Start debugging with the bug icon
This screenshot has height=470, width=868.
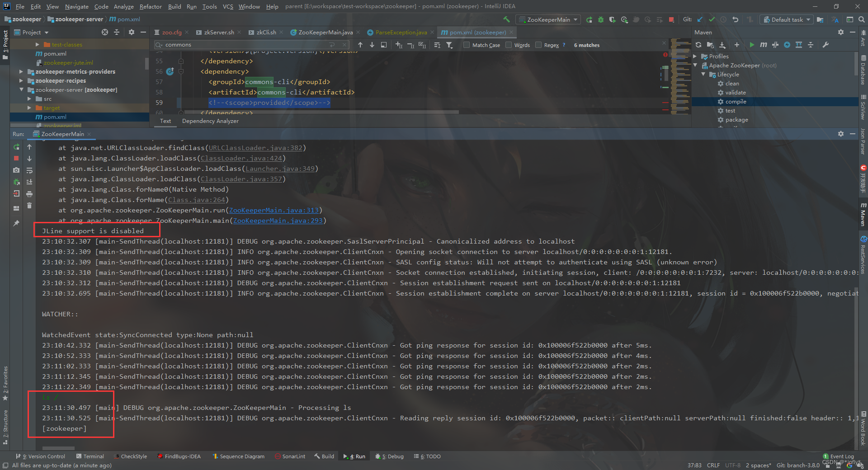[x=601, y=19]
